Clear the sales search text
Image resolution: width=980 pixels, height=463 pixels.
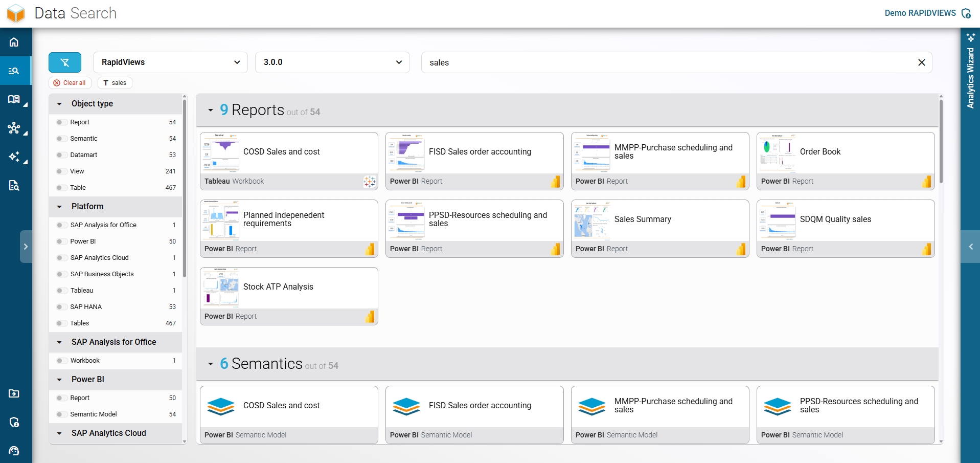(921, 62)
